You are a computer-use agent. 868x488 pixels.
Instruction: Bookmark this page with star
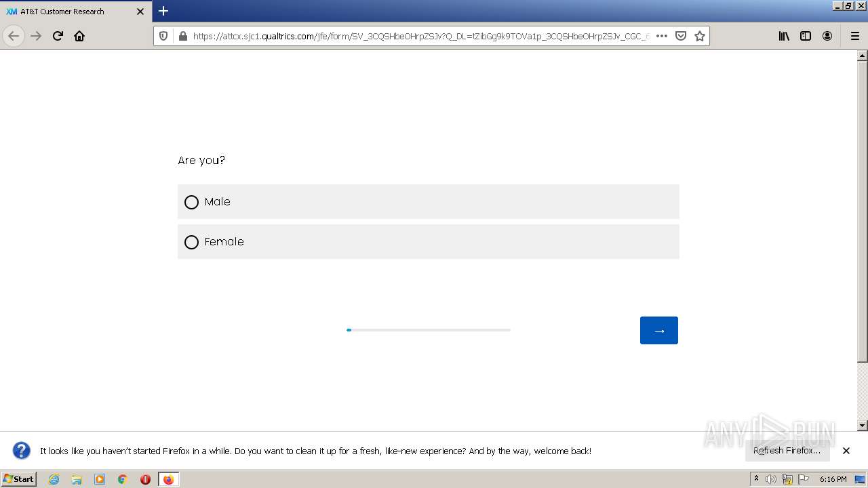coord(700,36)
